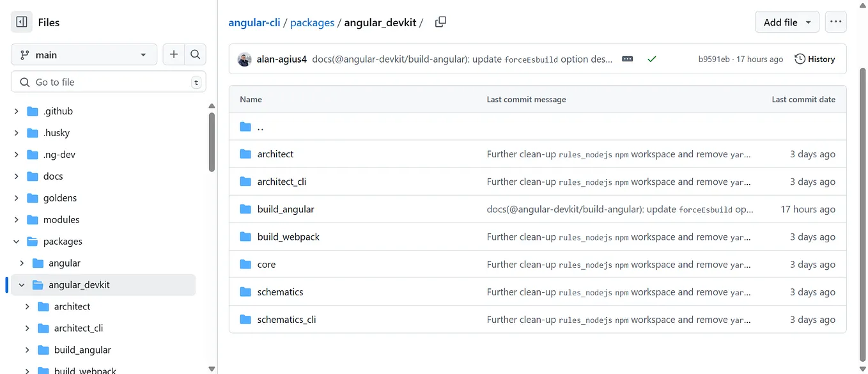Collapse the Files side panel icon
868x374 pixels.
(21, 22)
